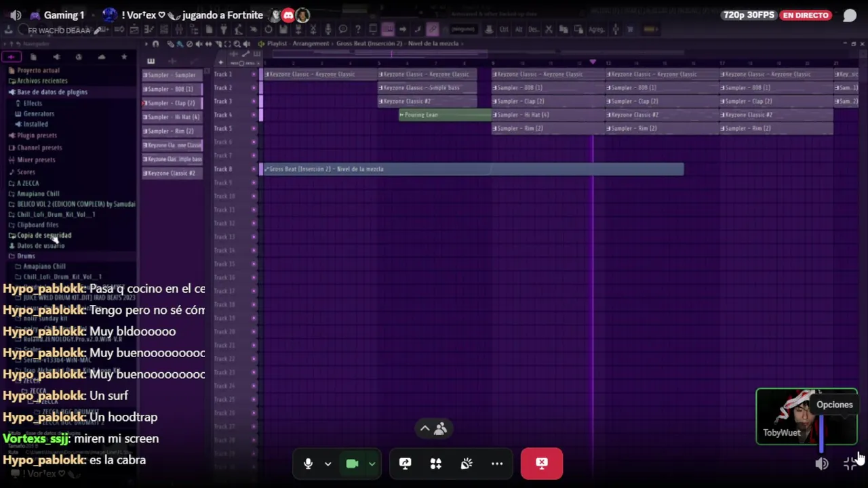Screen dimensions: 868x488
Task: Collapse the Base de datos de plugins folder
Action: point(47,91)
